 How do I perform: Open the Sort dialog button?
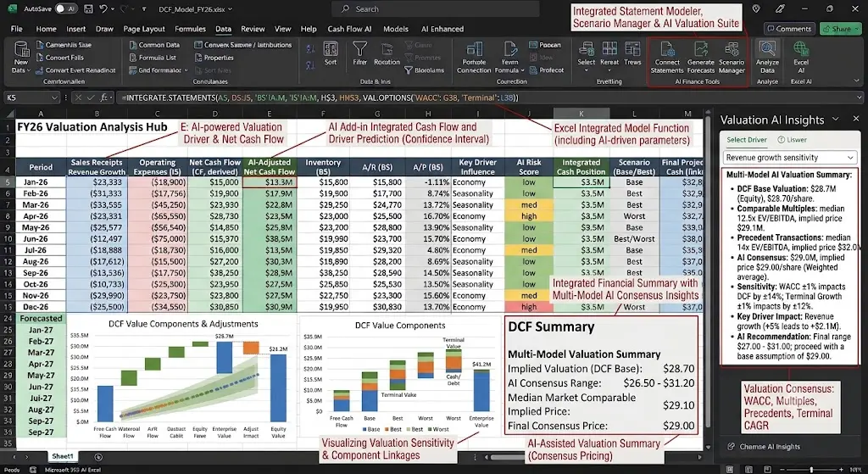pyautogui.click(x=331, y=53)
